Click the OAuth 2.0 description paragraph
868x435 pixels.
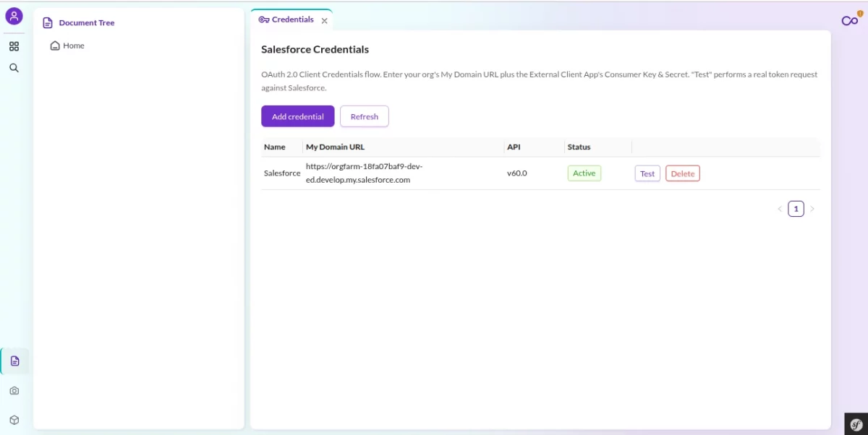click(x=540, y=81)
